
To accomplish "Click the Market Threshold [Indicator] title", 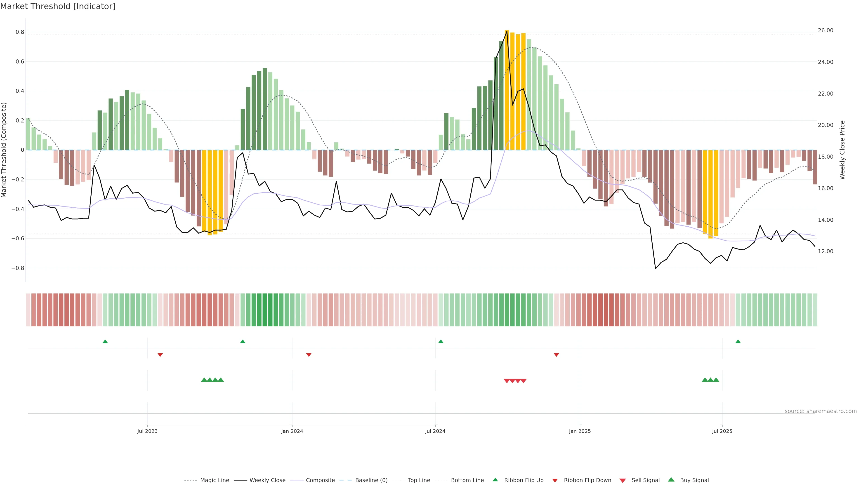I will [58, 6].
